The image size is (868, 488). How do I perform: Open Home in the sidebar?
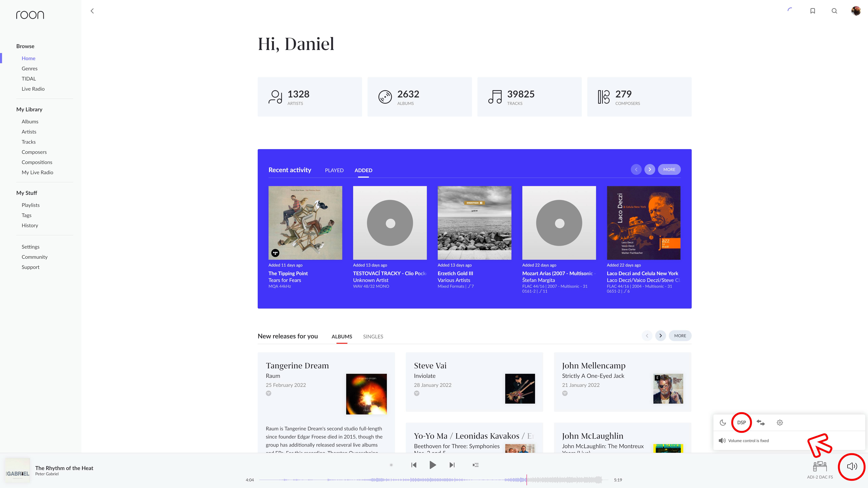(29, 58)
